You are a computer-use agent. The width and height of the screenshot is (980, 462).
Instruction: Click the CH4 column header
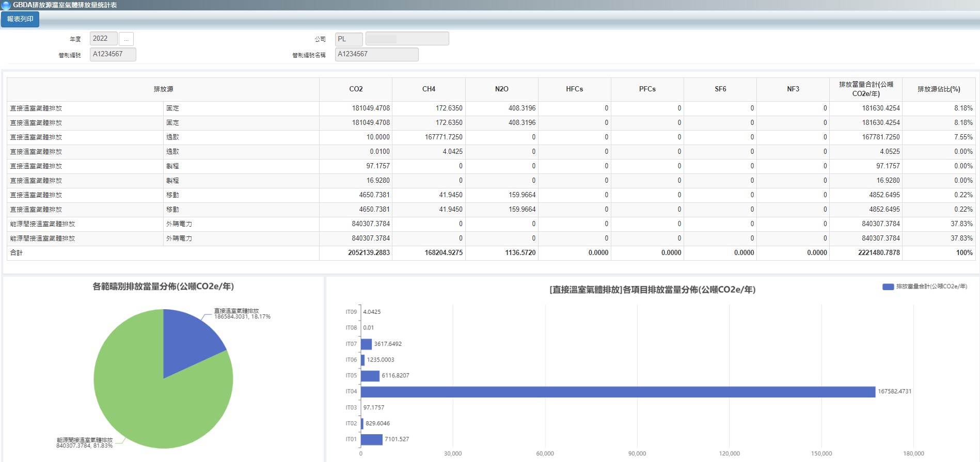pos(429,89)
